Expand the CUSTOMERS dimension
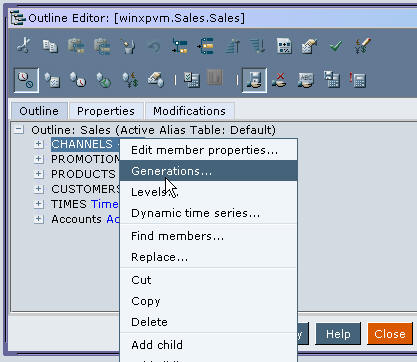 tap(39, 189)
